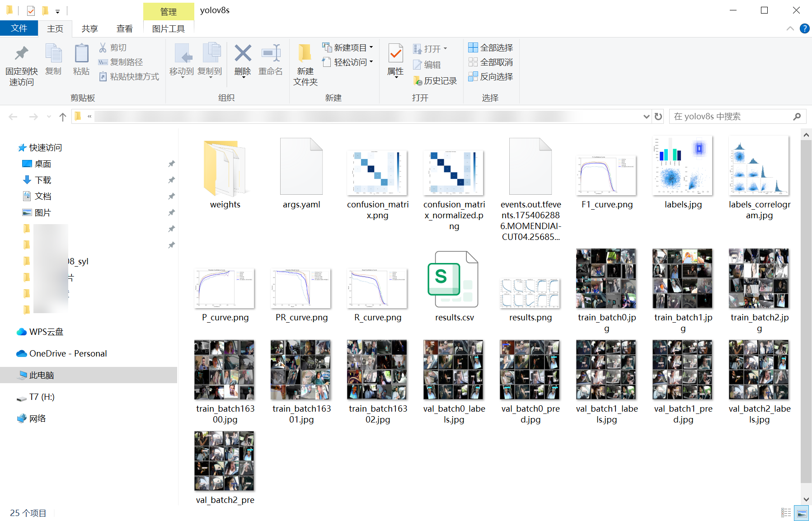Switch to the 查看 ribbon tab
The image size is (812, 521).
pos(125,28)
